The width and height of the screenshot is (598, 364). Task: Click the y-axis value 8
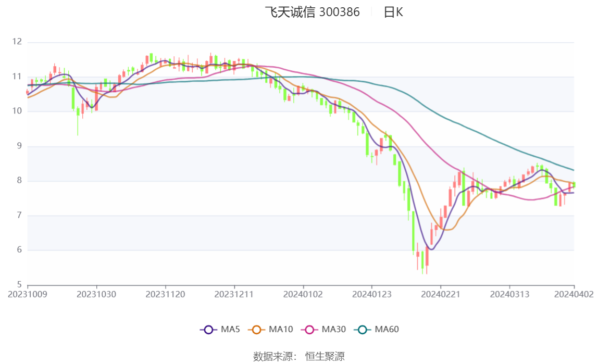click(19, 180)
